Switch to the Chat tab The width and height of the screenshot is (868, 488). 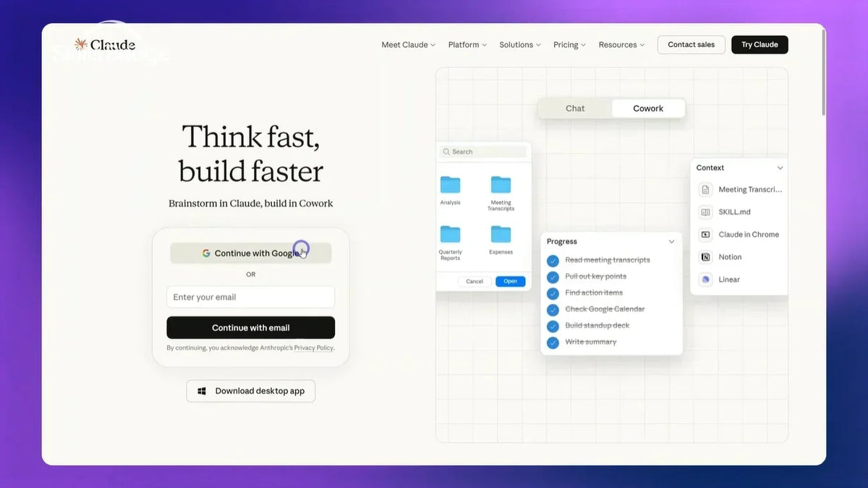(575, 109)
